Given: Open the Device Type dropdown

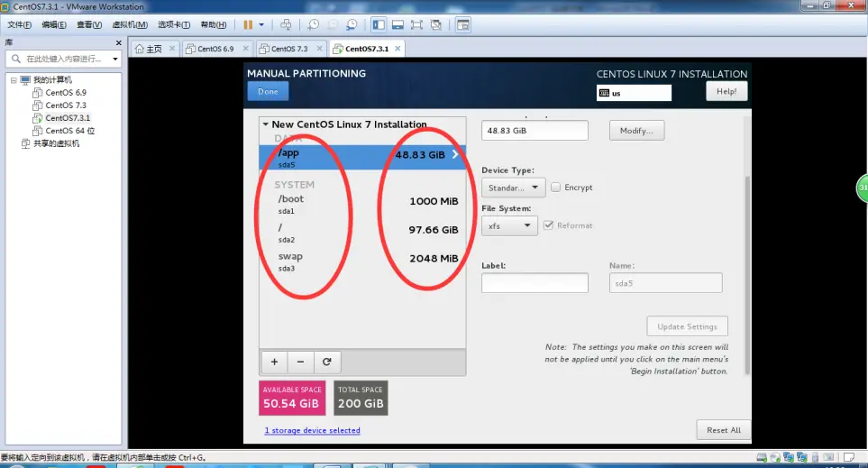Looking at the screenshot, I should pos(513,188).
